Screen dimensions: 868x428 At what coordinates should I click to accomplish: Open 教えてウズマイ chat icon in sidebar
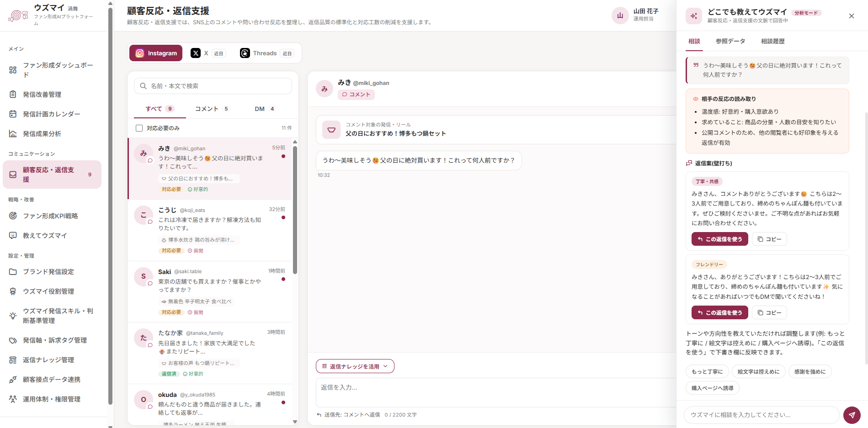(13, 236)
